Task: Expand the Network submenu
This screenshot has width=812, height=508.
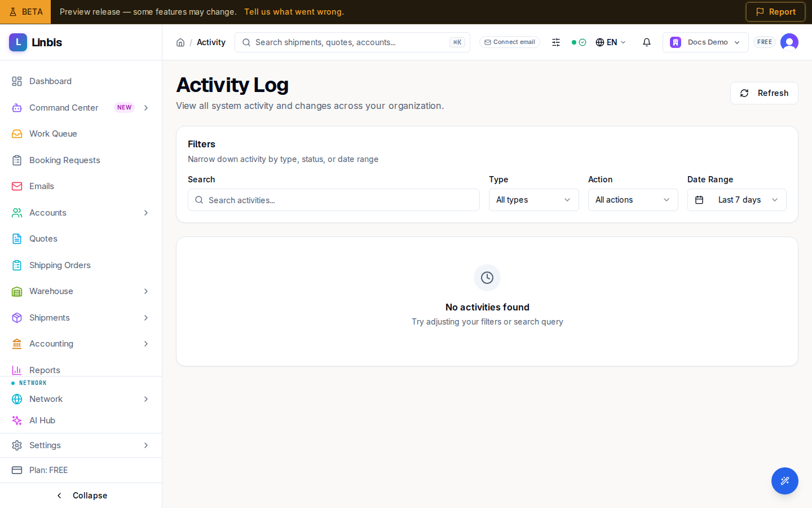Action: point(146,399)
